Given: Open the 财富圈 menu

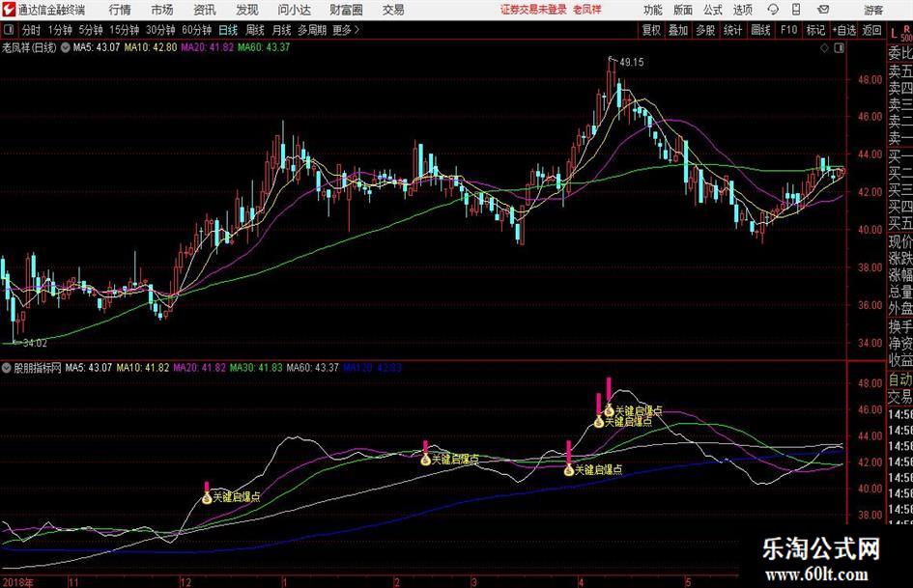Looking at the screenshot, I should tap(346, 10).
